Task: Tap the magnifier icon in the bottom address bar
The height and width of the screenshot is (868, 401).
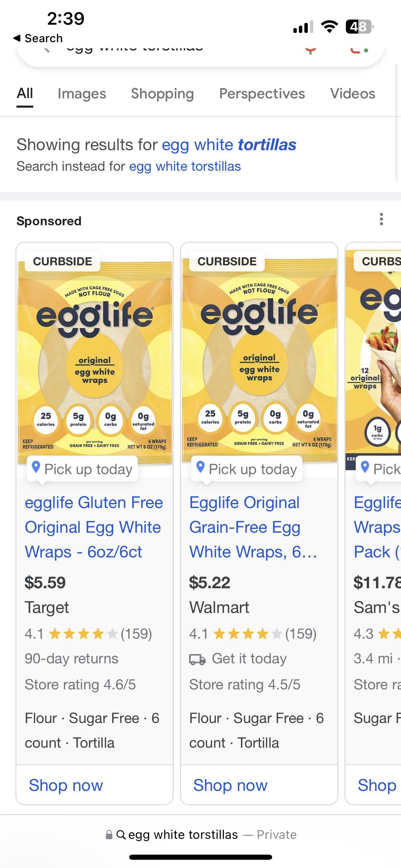Action: (121, 835)
